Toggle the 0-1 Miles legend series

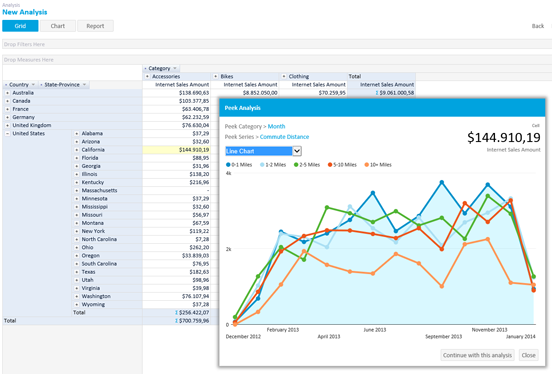point(239,165)
